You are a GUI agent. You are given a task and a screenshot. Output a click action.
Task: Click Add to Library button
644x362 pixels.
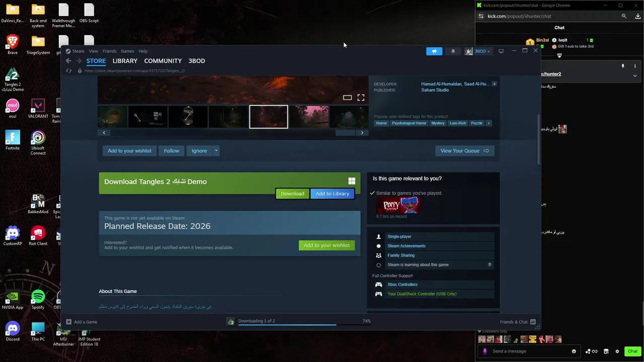tap(332, 194)
